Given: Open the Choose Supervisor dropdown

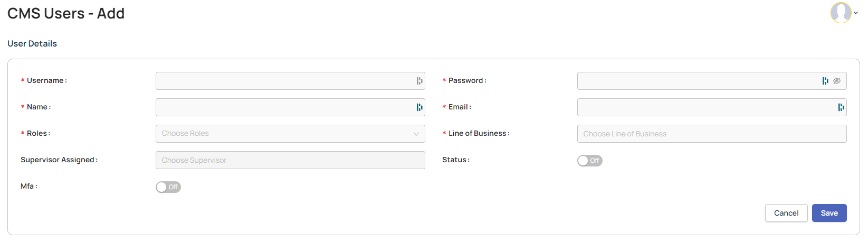Looking at the screenshot, I should point(290,160).
